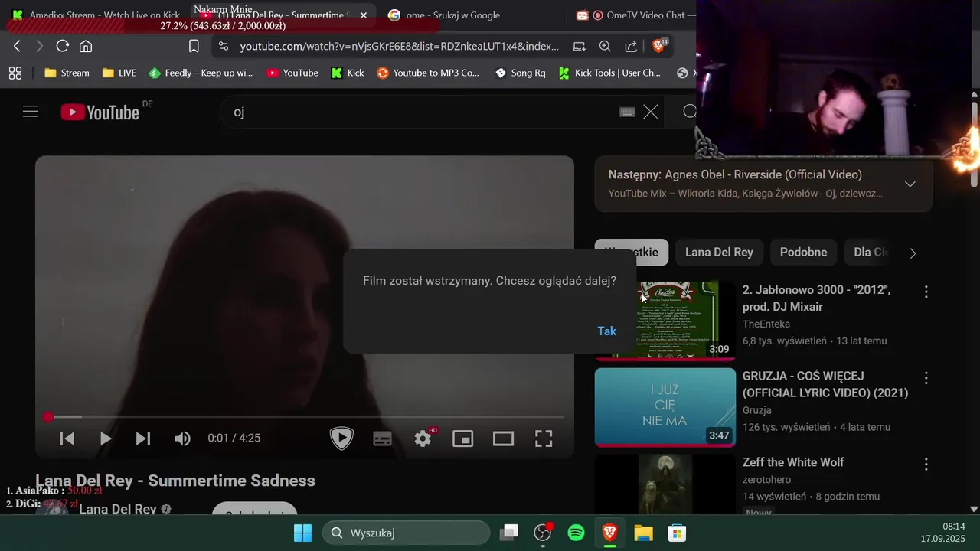Open options menu for GRUZJA - COŚ WIĘCEJ video

pyautogui.click(x=926, y=378)
